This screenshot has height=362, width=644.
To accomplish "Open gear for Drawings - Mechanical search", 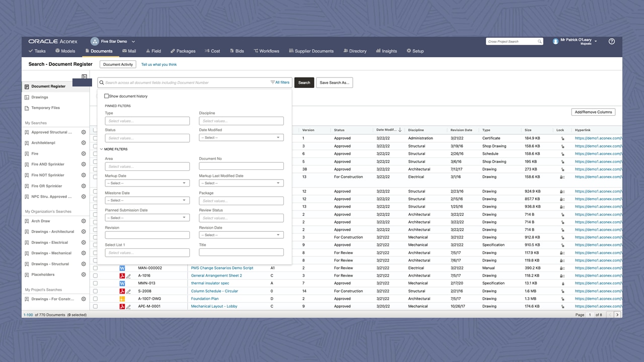I will (84, 253).
